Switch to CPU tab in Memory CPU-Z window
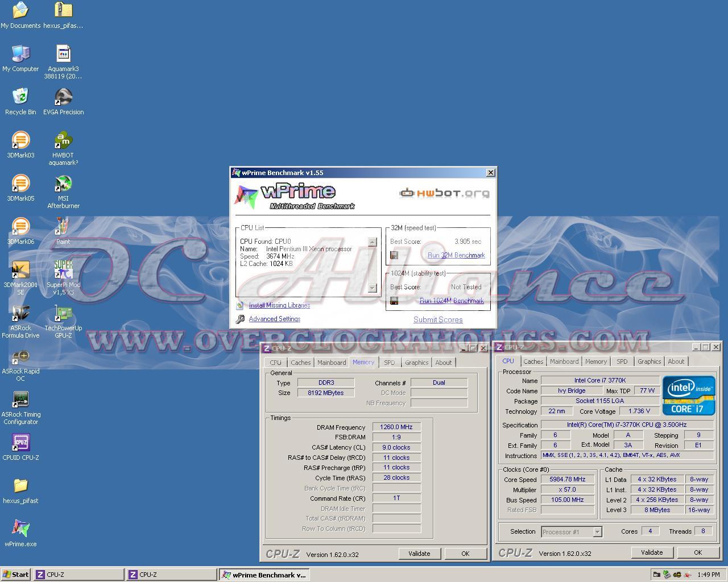This screenshot has height=582, width=728. 276,363
